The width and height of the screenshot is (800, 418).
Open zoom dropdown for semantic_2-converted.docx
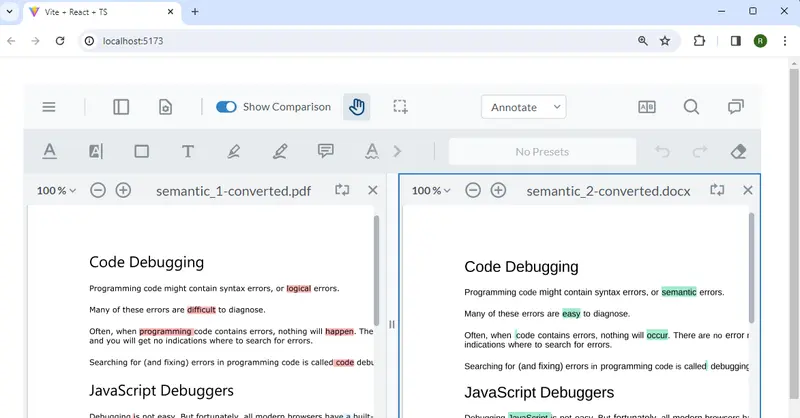(x=431, y=190)
